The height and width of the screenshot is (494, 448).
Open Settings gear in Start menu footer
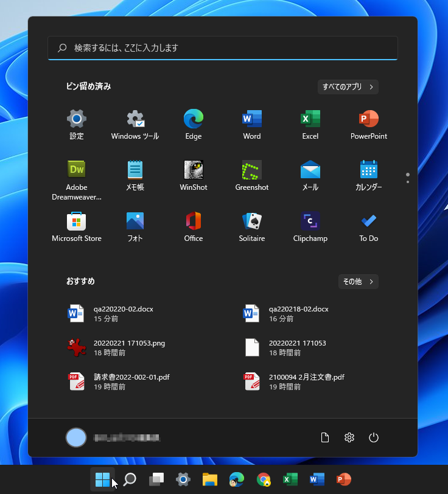pyautogui.click(x=349, y=437)
